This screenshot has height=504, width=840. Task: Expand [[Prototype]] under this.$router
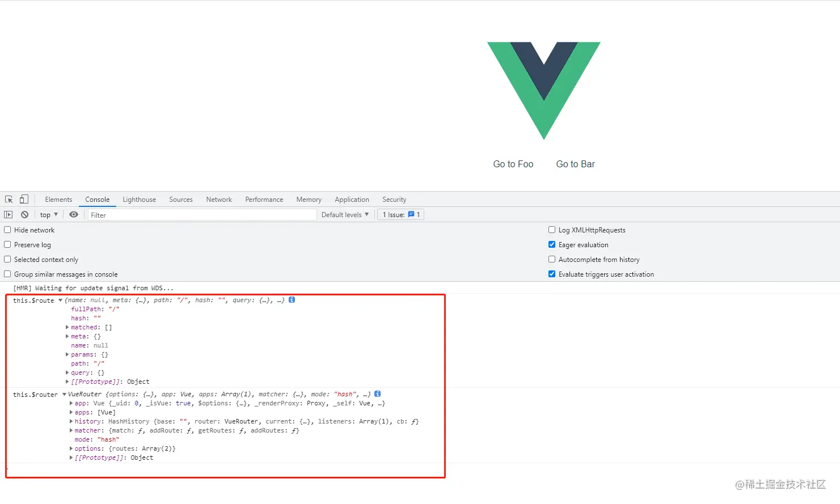[x=71, y=458]
